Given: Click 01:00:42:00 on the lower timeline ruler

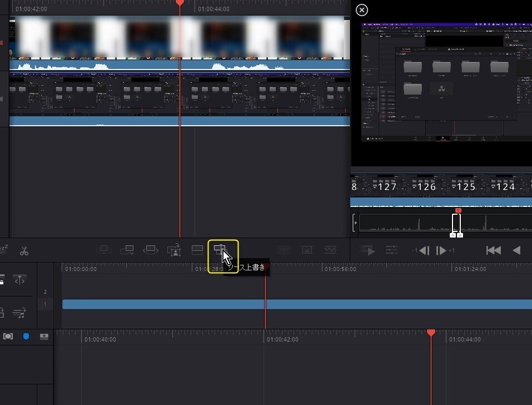Looking at the screenshot, I should 282,339.
